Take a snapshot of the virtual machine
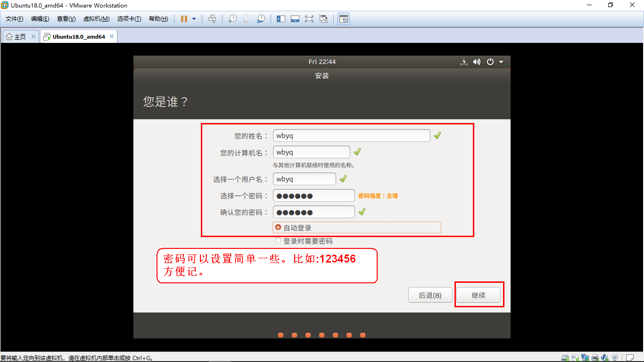Viewport: 644px width, 362px height. [232, 19]
